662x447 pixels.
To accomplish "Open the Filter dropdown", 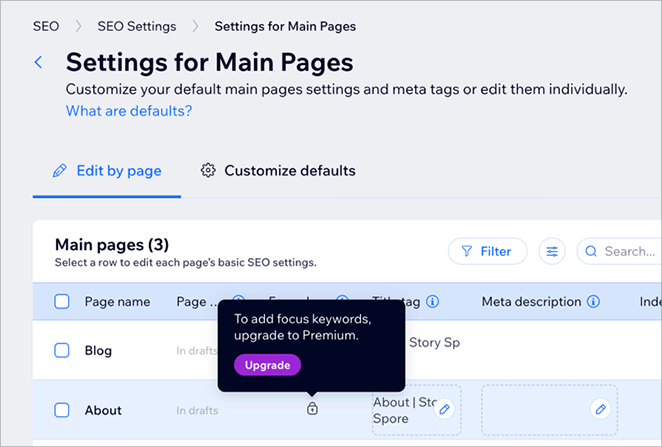I will (487, 252).
